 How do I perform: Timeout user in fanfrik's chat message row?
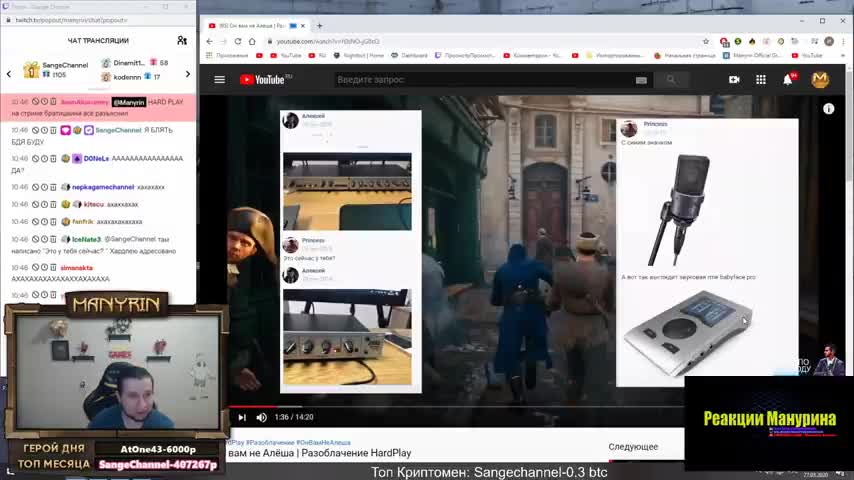[x=44, y=222]
